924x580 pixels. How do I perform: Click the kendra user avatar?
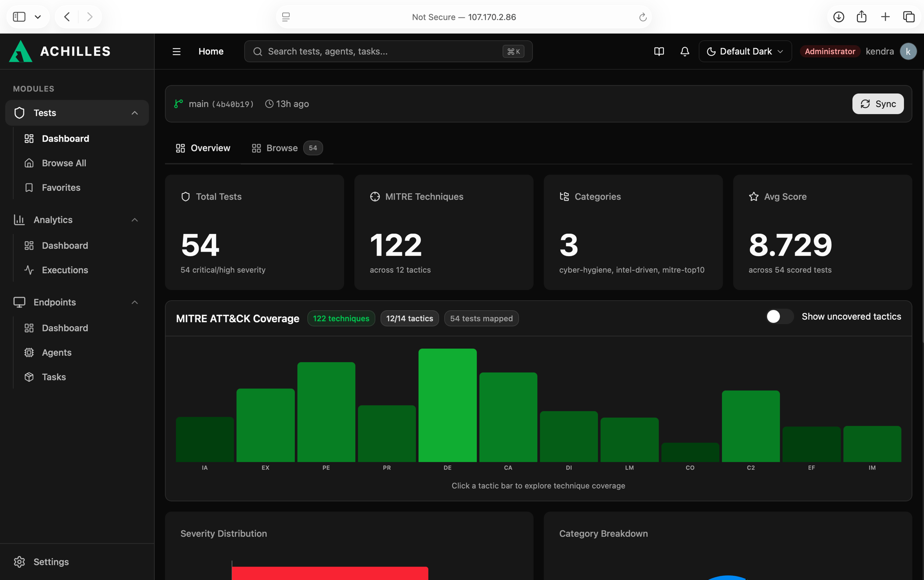point(908,51)
